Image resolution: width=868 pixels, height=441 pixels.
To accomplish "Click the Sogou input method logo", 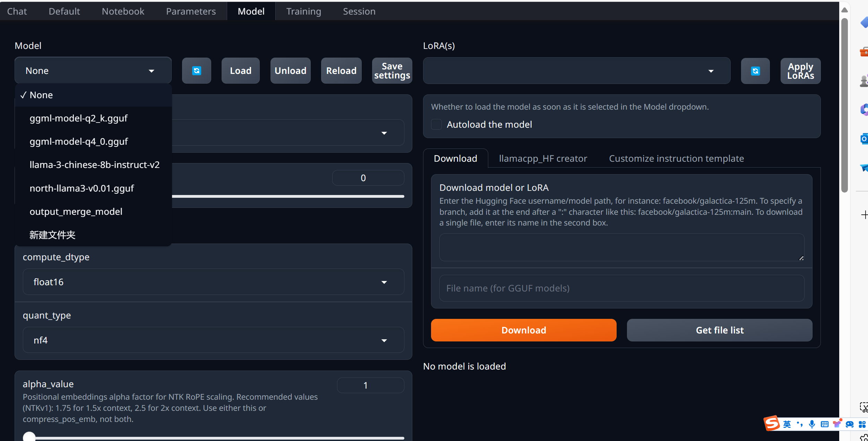I will (772, 424).
